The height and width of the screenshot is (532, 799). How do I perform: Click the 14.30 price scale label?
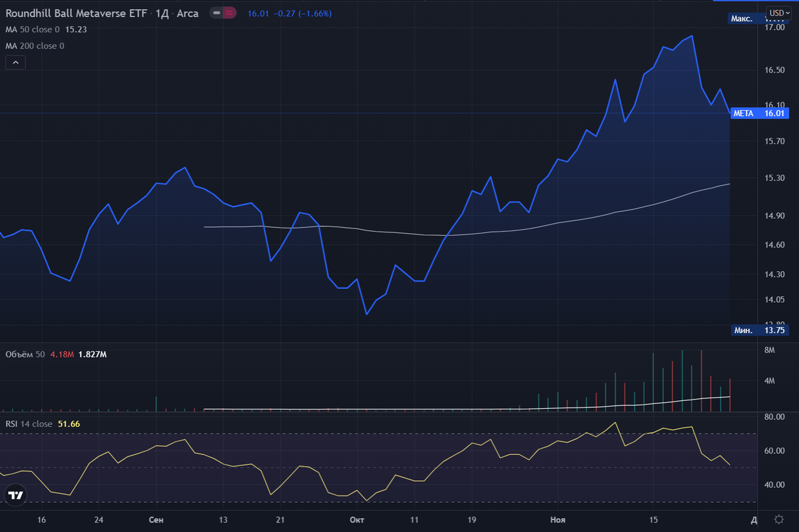coord(774,274)
